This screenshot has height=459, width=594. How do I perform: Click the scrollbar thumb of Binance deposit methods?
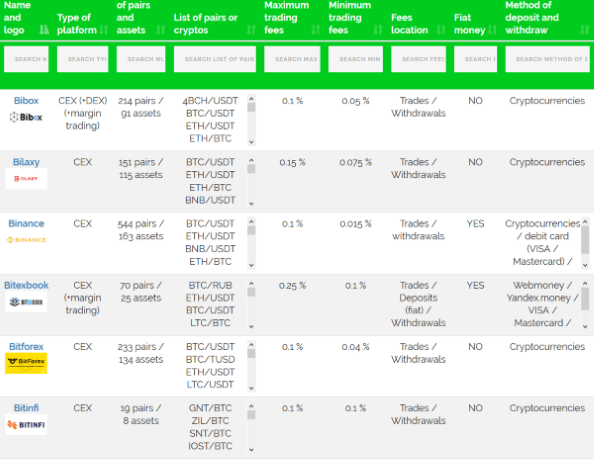(x=585, y=240)
